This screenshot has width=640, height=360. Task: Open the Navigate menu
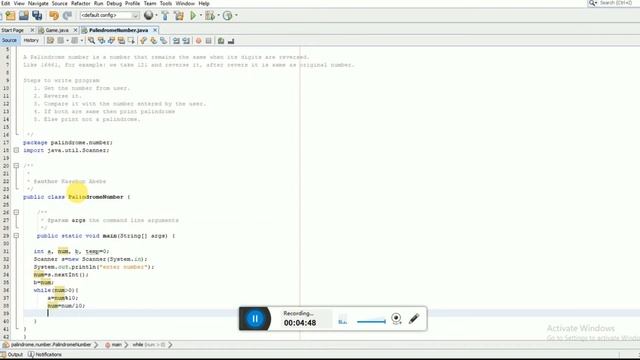[38, 3]
